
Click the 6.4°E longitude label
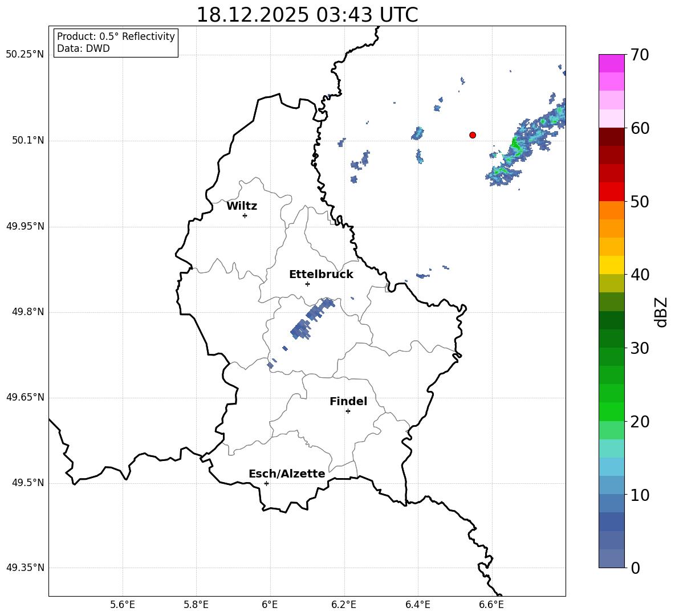click(417, 605)
